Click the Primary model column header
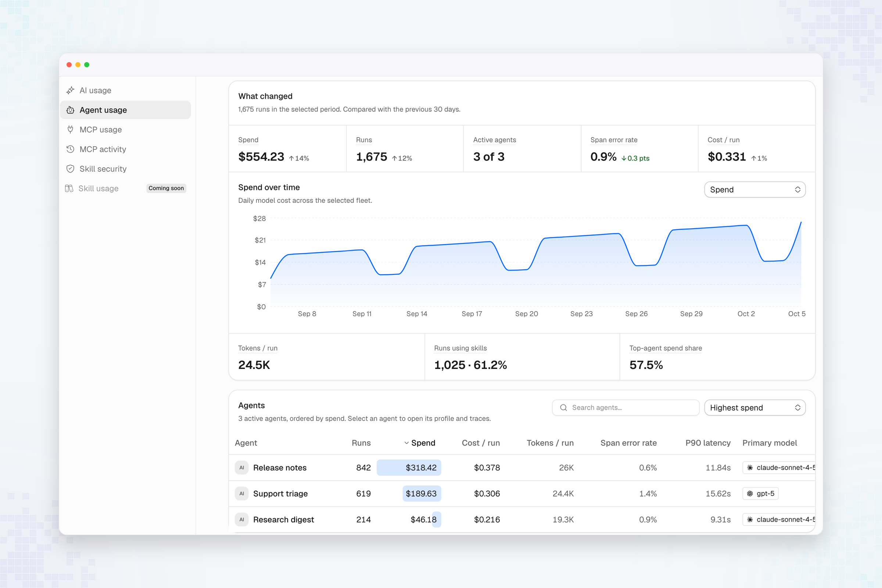 [770, 443]
